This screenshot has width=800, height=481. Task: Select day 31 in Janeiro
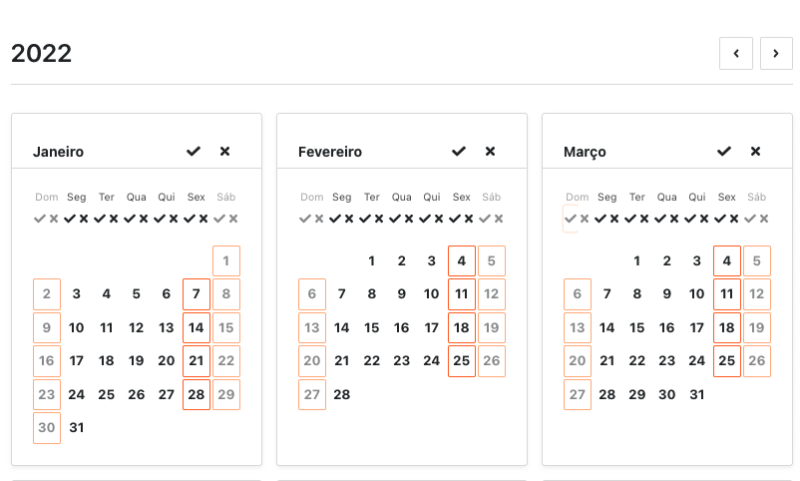pos(76,428)
